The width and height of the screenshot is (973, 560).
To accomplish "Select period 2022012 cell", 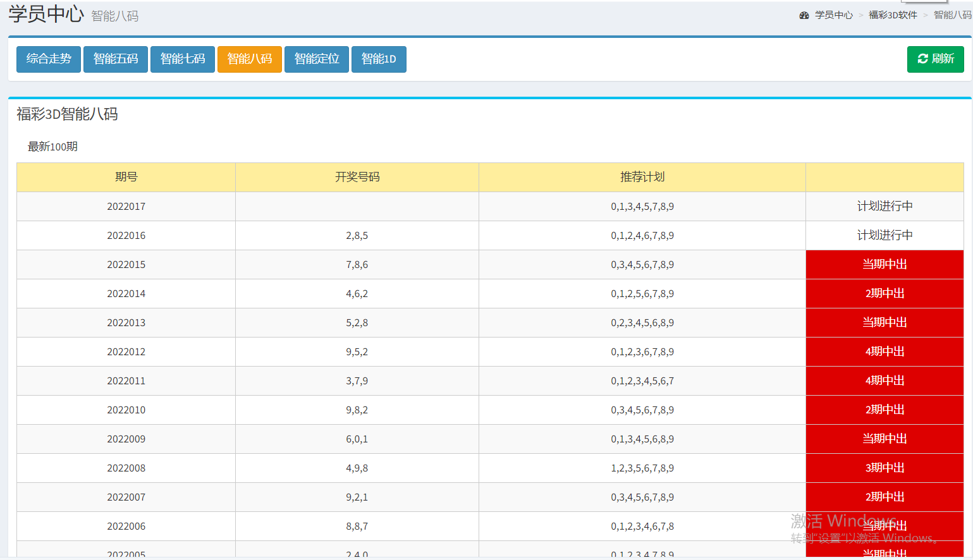I will tap(126, 352).
